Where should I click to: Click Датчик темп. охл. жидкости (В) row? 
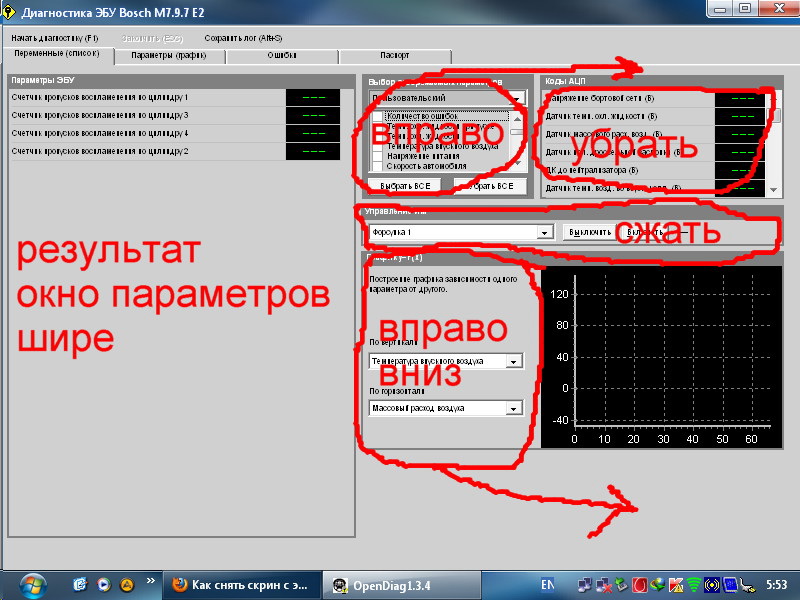point(655,116)
